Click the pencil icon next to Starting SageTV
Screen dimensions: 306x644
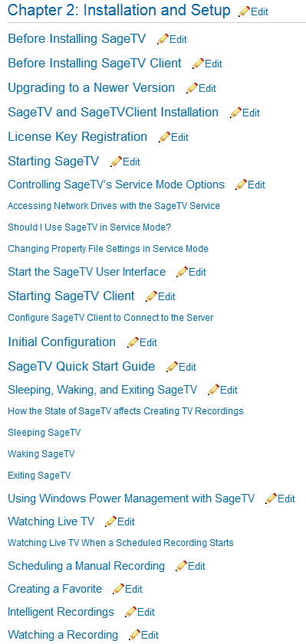tap(117, 162)
